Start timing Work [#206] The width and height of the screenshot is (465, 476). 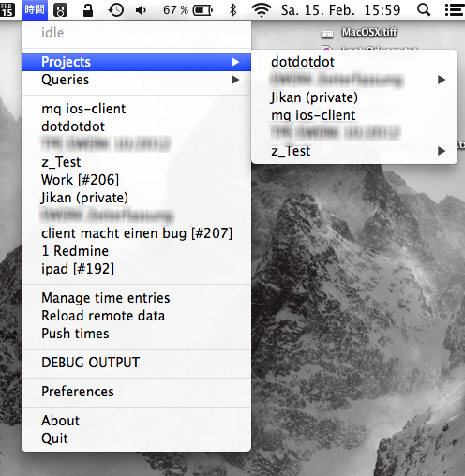pos(136,180)
